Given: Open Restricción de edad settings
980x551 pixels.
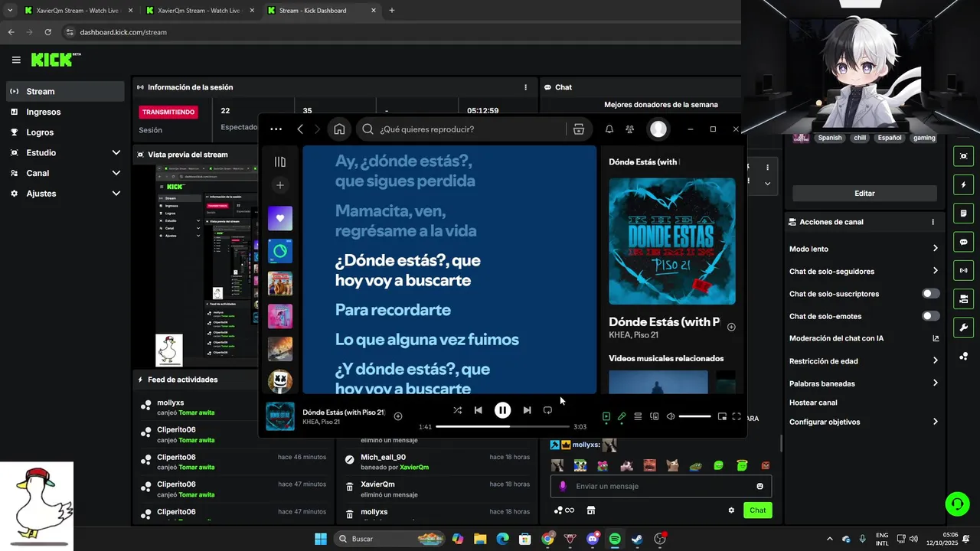Looking at the screenshot, I should click(x=864, y=361).
